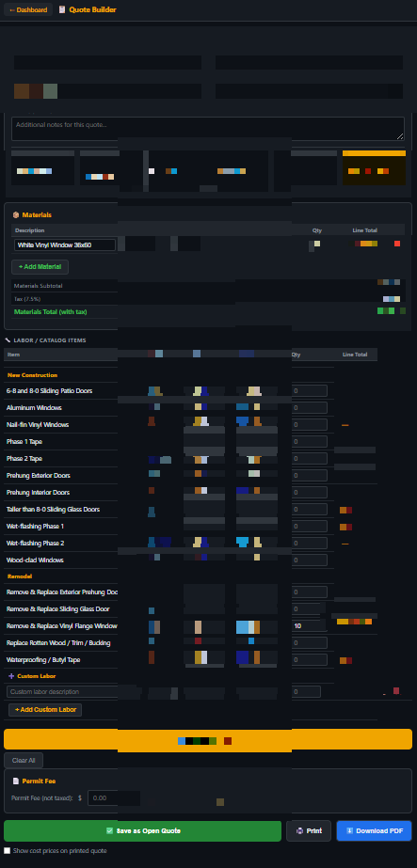The width and height of the screenshot is (417, 868).
Task: Set quantity for Remove & Replace Exterior Prehung Door
Action: pyautogui.click(x=309, y=592)
